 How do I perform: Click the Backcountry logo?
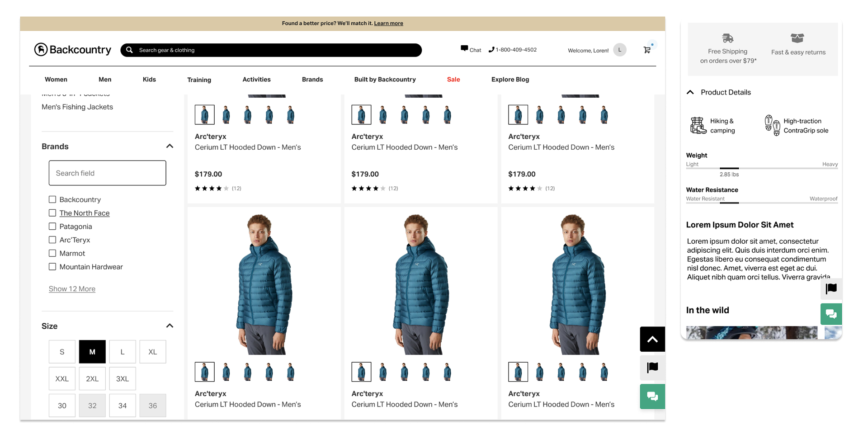click(73, 50)
